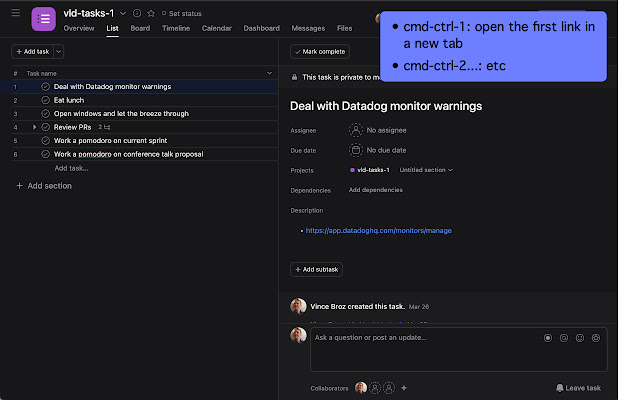Click second empty collaborator placeholder
Screen dimensions: 640x400
pos(375,387)
